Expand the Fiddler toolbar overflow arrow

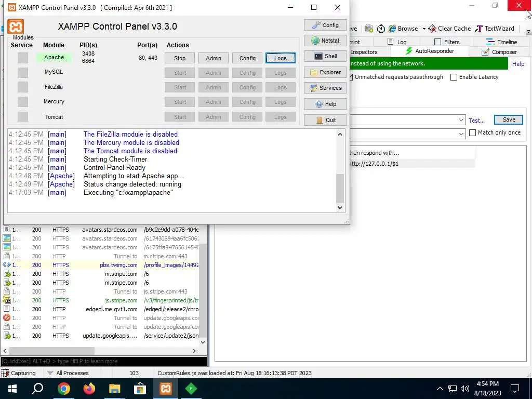click(x=528, y=32)
